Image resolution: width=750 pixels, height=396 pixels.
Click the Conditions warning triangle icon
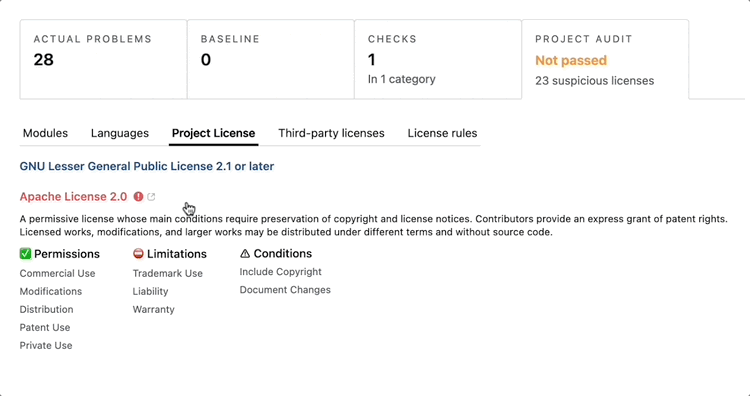[245, 253]
